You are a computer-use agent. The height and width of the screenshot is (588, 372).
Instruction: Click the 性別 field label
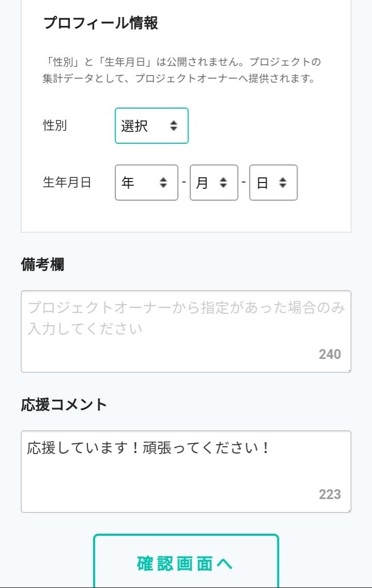tap(55, 125)
